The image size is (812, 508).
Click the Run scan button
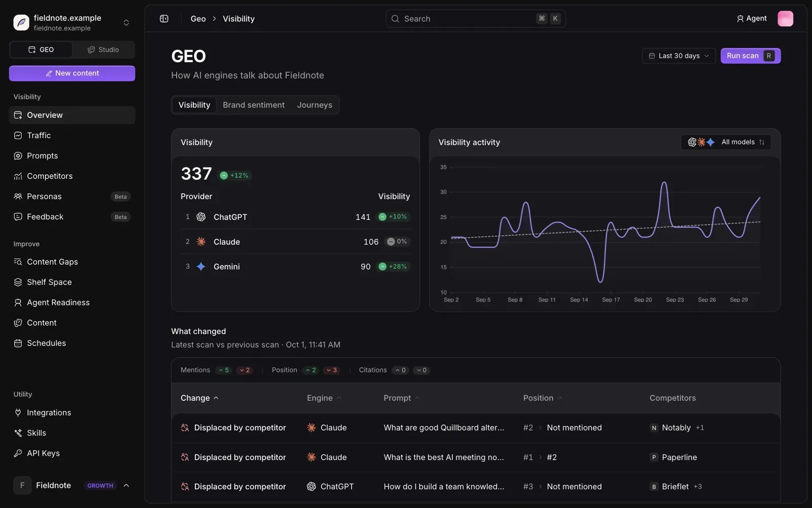click(x=751, y=56)
